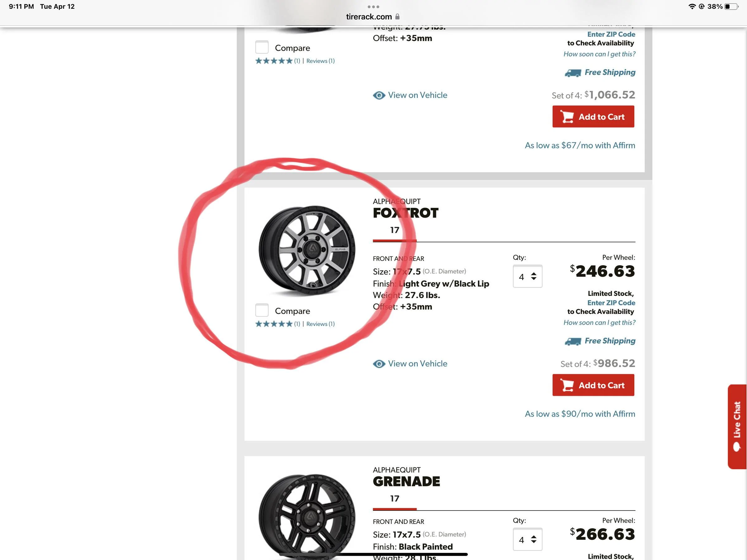This screenshot has height=560, width=747.
Task: Select the 17 size tab under Grenade
Action: [394, 499]
